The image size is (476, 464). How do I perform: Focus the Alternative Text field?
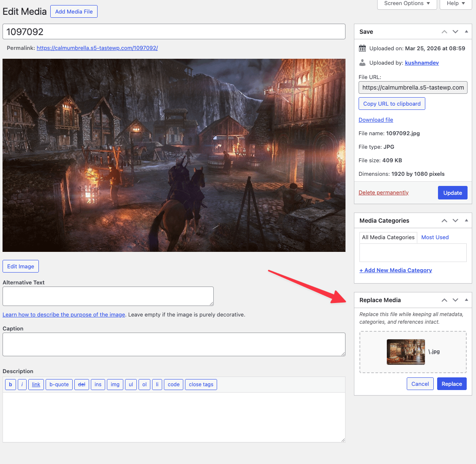108,296
